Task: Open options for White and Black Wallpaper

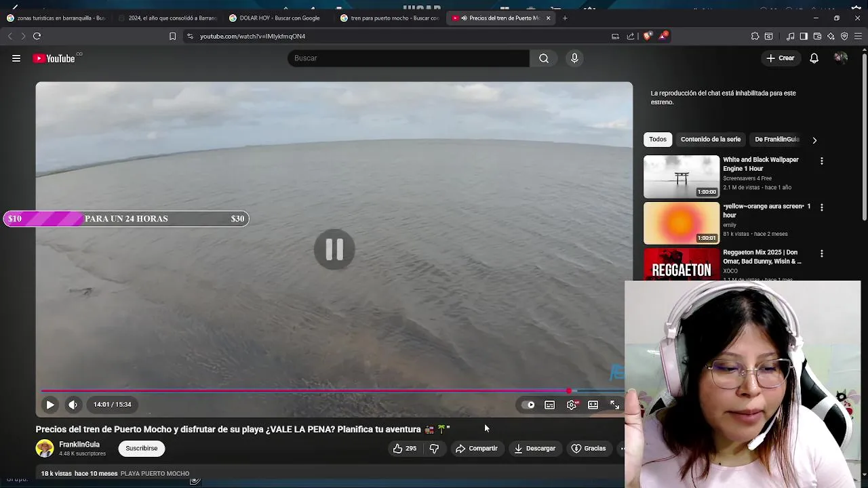Action: click(x=822, y=161)
